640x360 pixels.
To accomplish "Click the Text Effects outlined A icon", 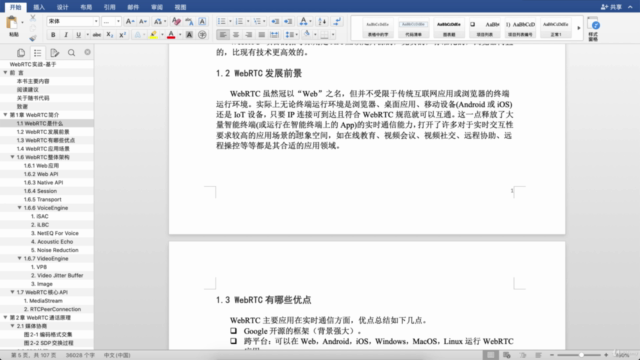I will click(138, 35).
